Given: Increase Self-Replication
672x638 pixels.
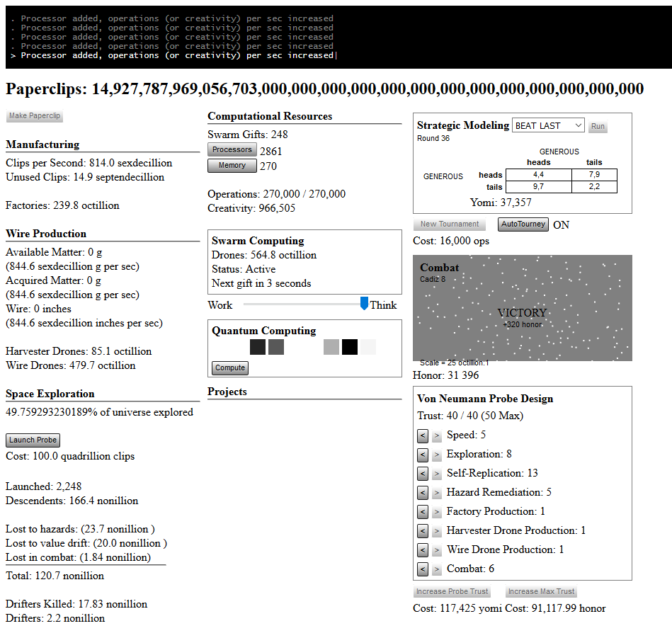Looking at the screenshot, I should 436,474.
